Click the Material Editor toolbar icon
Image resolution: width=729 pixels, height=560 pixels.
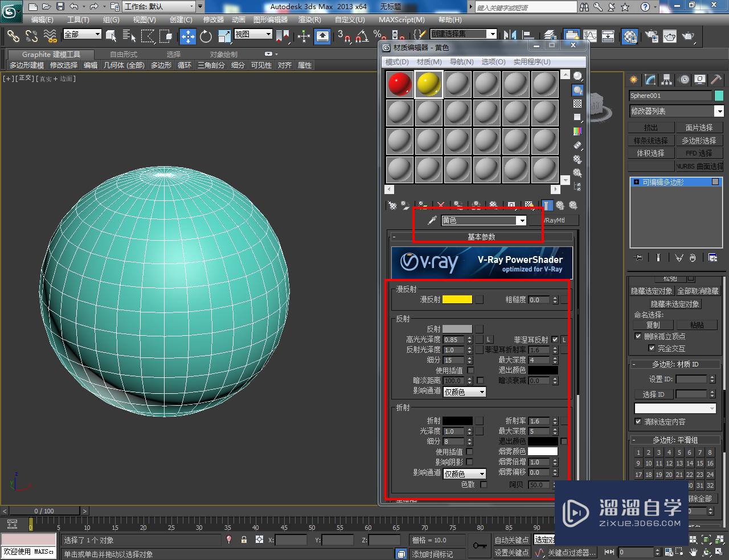tap(630, 36)
